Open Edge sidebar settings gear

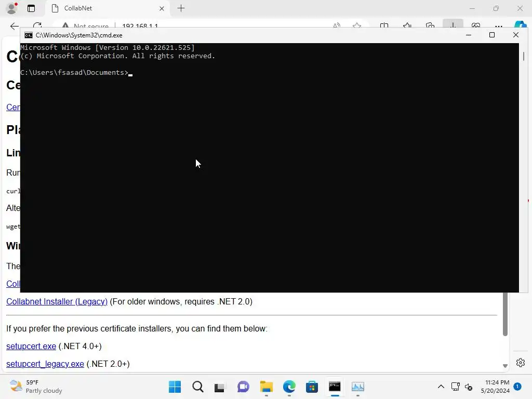click(521, 362)
